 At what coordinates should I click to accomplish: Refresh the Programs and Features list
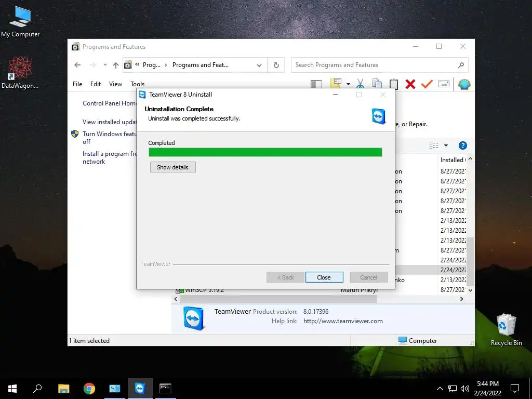pos(276,65)
